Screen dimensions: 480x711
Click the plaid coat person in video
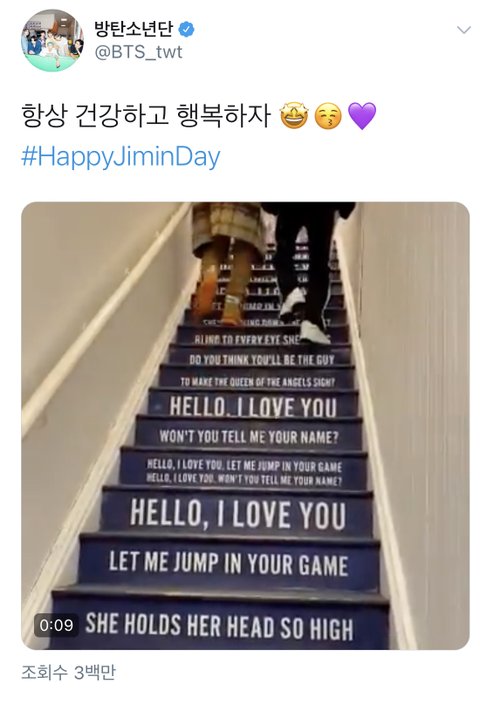(x=226, y=263)
